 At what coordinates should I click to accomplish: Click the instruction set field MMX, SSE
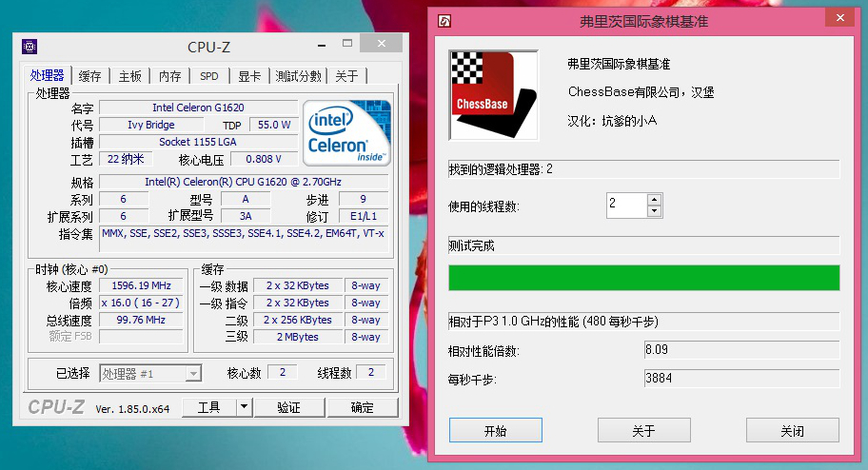(244, 241)
